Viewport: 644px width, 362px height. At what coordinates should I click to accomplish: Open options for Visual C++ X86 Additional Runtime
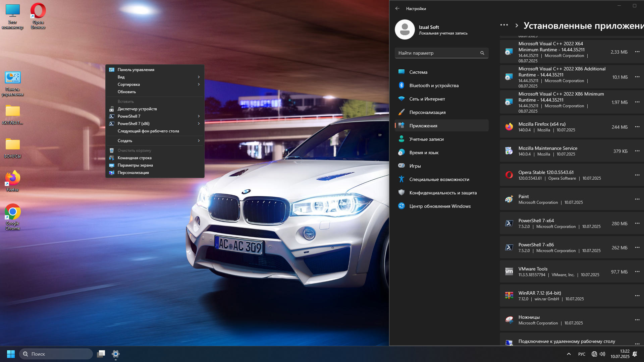637,77
